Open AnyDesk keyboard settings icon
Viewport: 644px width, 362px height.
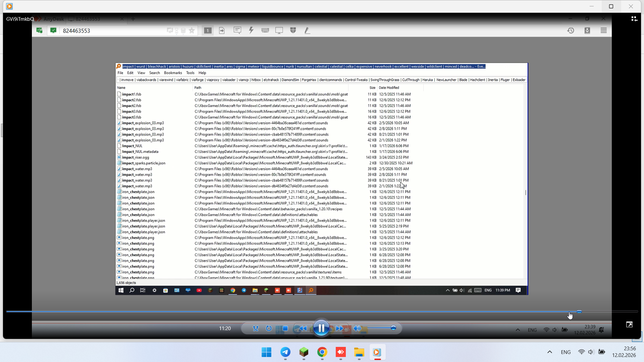click(x=265, y=31)
